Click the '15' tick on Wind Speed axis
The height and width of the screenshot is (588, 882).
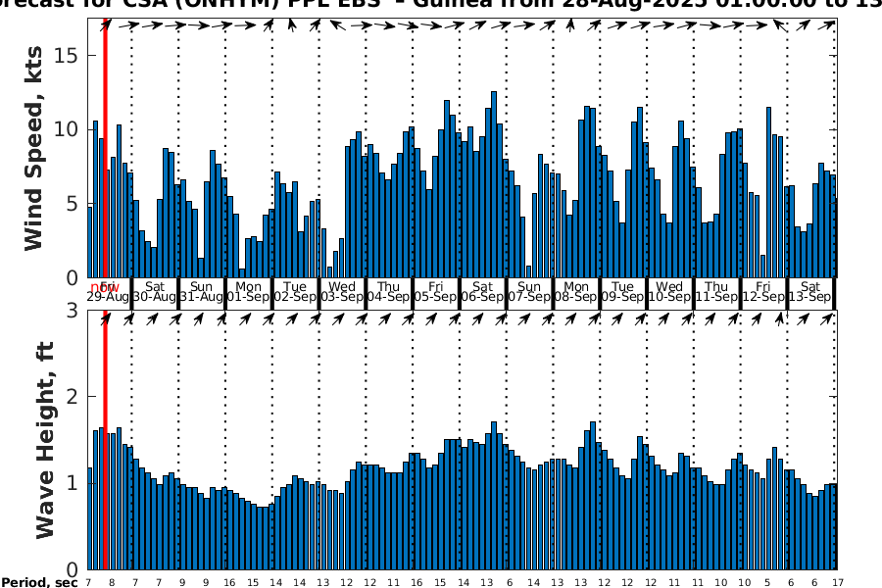click(x=67, y=55)
